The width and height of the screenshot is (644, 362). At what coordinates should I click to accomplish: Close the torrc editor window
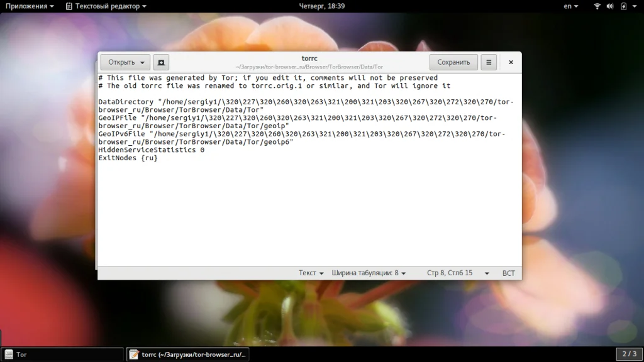(511, 62)
